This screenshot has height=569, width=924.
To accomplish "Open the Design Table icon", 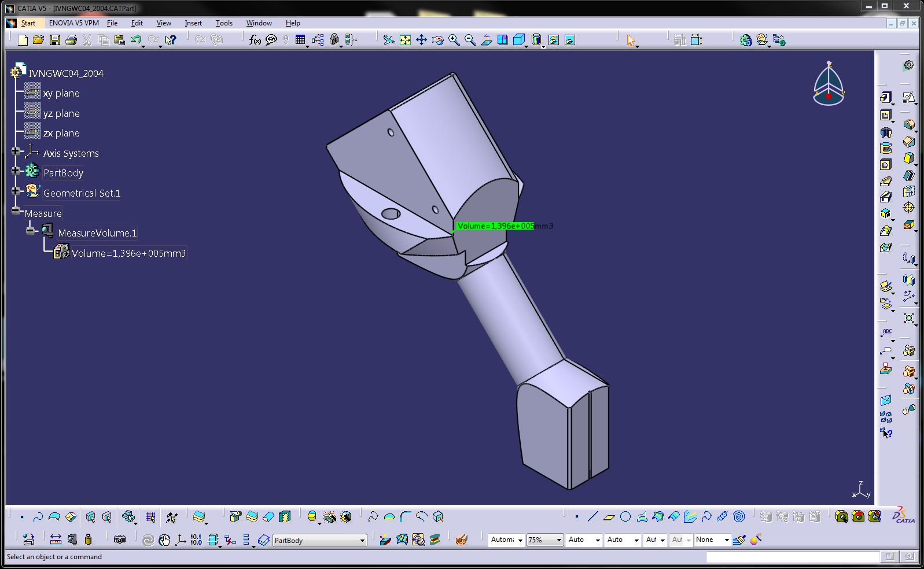I will [x=300, y=40].
